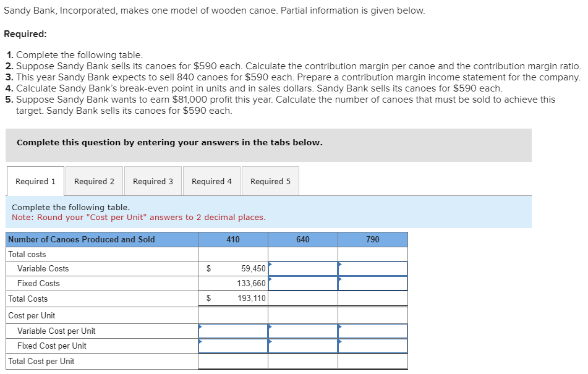The image size is (588, 374).
Task: Open the Required 4 tab
Action: [211, 181]
